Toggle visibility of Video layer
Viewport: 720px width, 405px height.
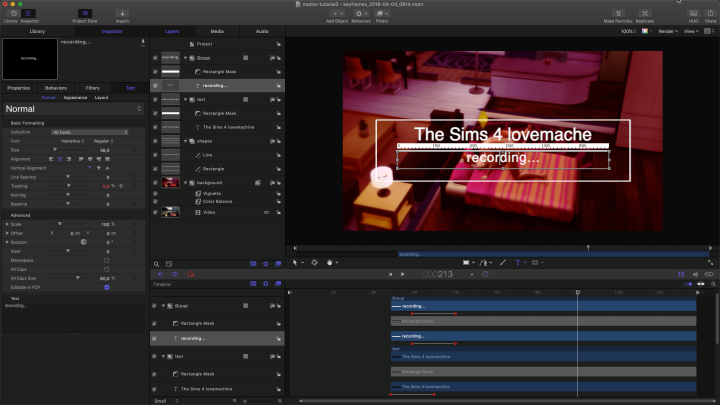(155, 213)
